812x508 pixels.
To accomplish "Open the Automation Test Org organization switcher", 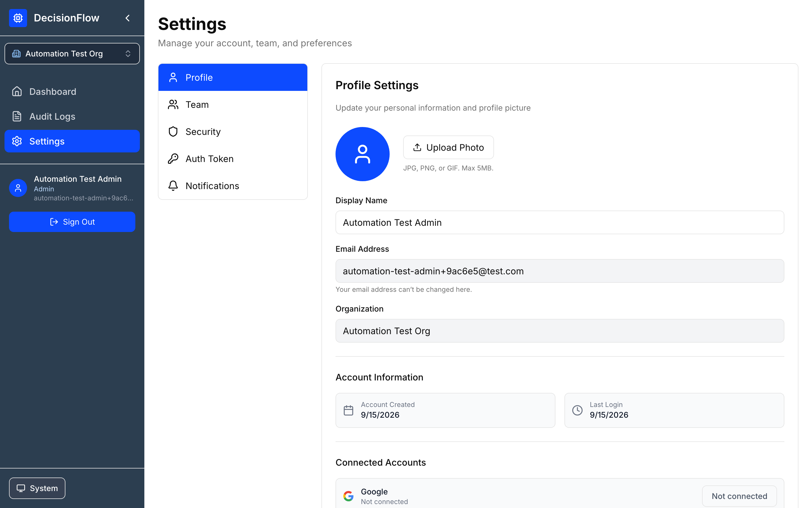I will coord(72,53).
